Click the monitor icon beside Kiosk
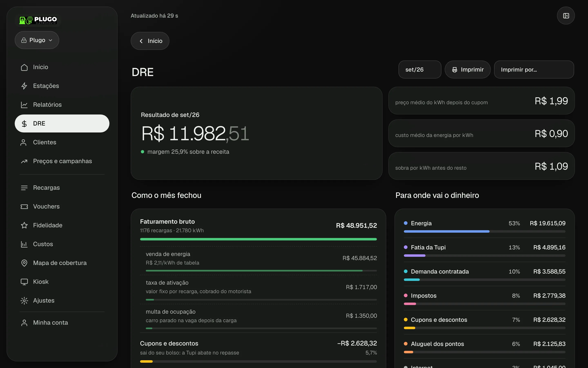This screenshot has width=588, height=368. coord(24,282)
